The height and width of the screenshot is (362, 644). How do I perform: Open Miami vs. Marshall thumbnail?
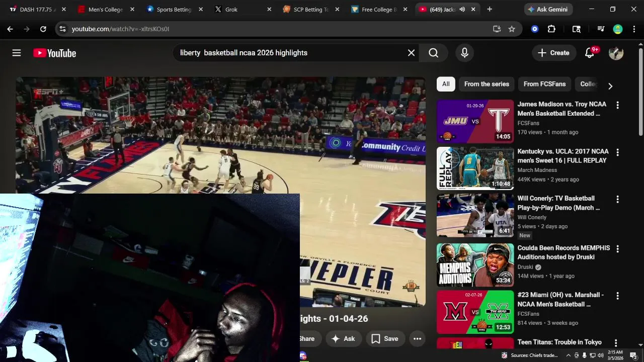coord(475,312)
